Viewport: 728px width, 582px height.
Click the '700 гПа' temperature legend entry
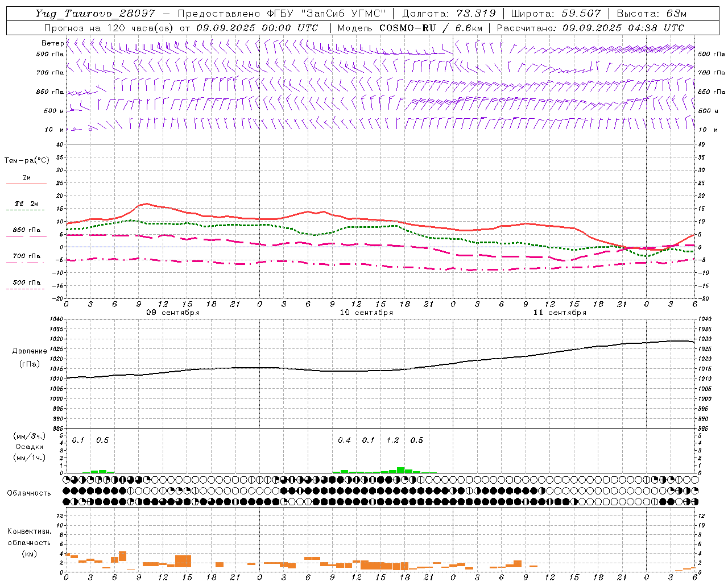27,256
